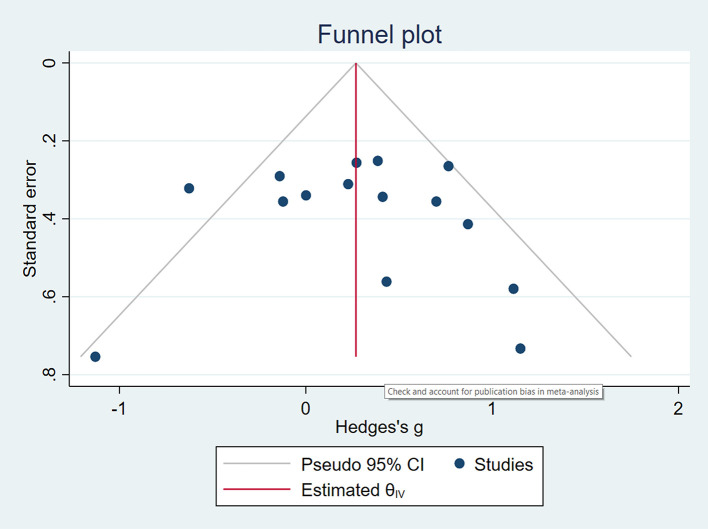Image resolution: width=708 pixels, height=529 pixels.
Task: Click the Estimated θIV legend label
Action: pos(353,490)
